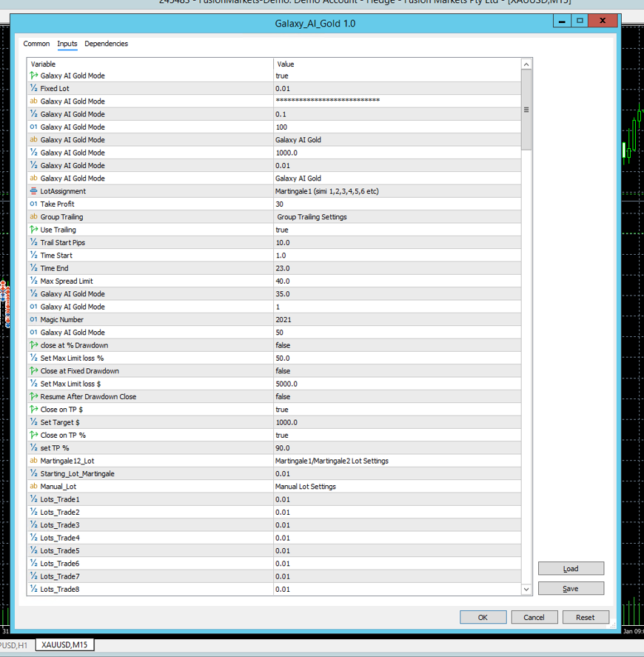Select the chart tab ending in USD,H1

(14, 645)
